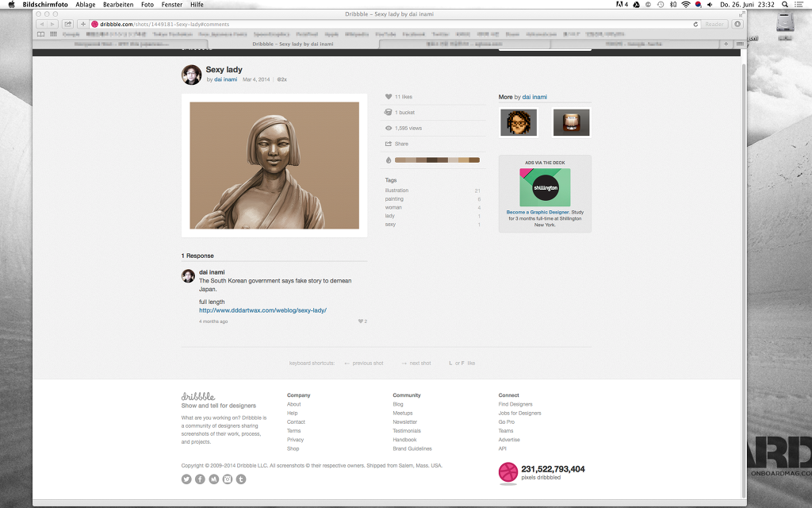
Task: Open the dddartwax.com sexy-lady link
Action: click(262, 310)
